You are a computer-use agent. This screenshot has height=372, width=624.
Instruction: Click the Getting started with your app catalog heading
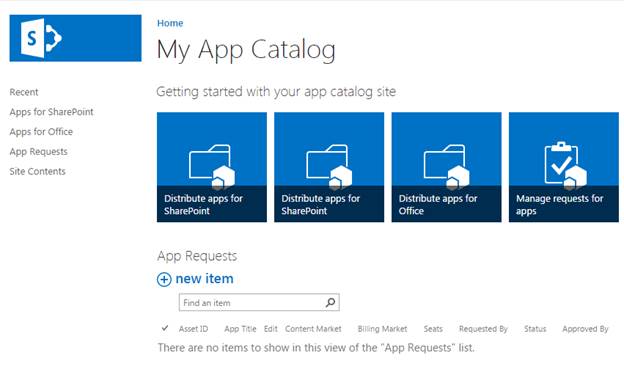(276, 92)
